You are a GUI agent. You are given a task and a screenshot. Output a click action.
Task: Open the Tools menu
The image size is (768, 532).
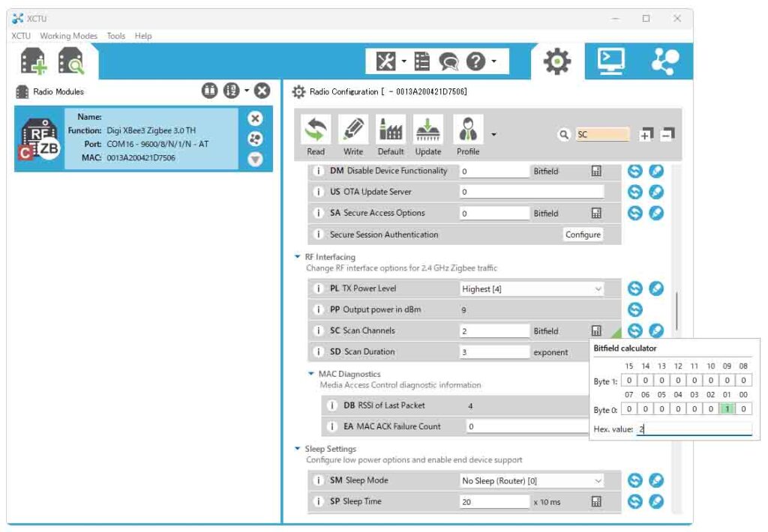tap(115, 36)
